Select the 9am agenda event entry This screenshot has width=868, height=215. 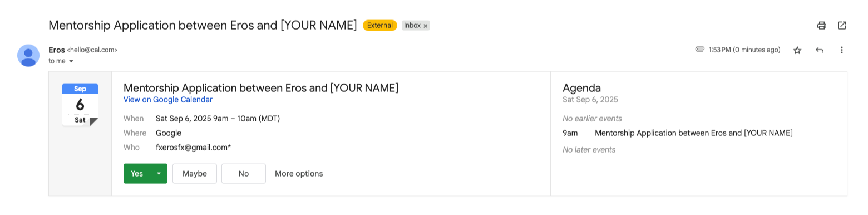(x=678, y=133)
